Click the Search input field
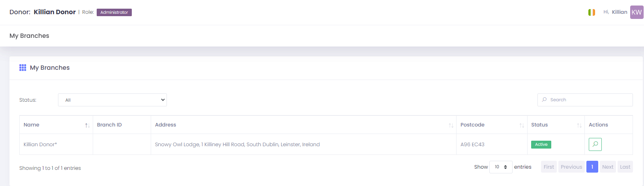 585,100
